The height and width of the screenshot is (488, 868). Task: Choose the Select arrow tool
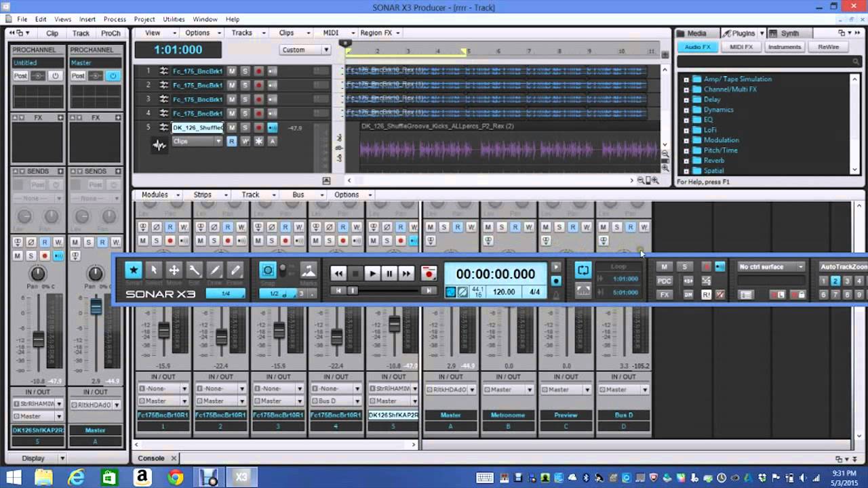[154, 270]
